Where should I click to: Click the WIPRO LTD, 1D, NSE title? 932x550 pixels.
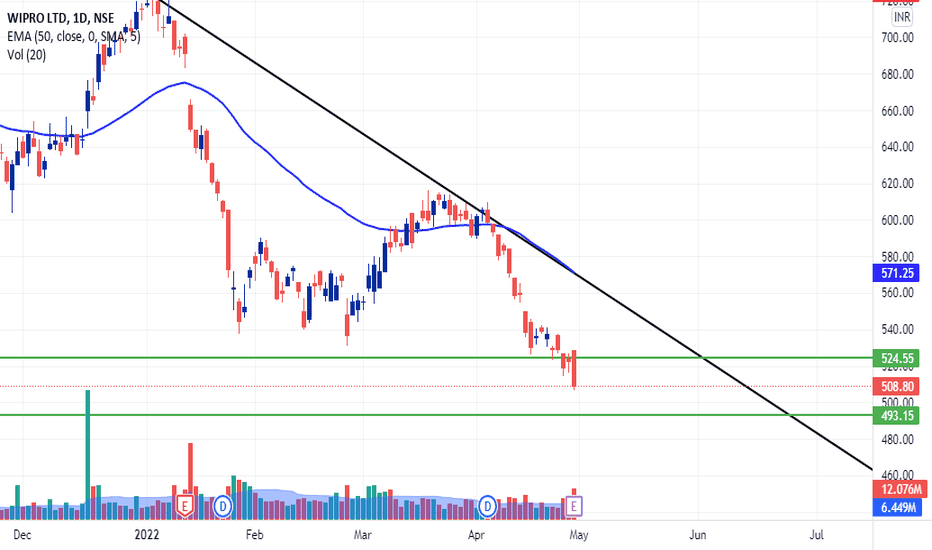60,18
